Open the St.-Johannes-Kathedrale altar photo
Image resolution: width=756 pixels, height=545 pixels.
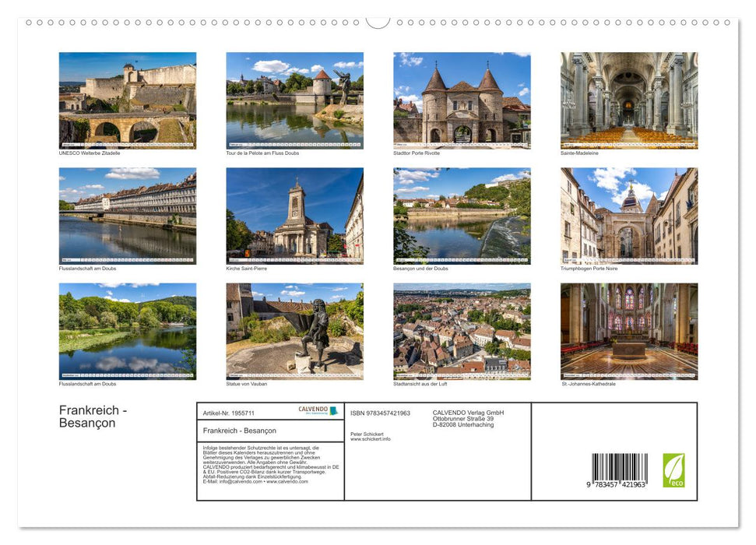628,331
